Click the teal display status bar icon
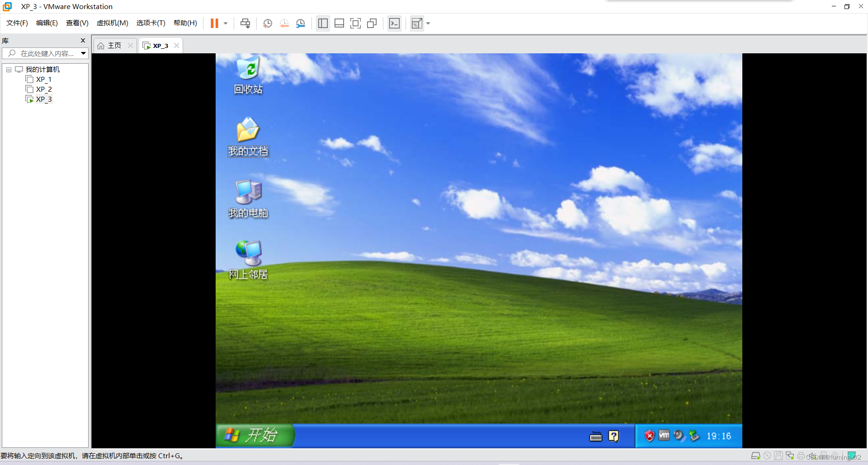 point(852,456)
